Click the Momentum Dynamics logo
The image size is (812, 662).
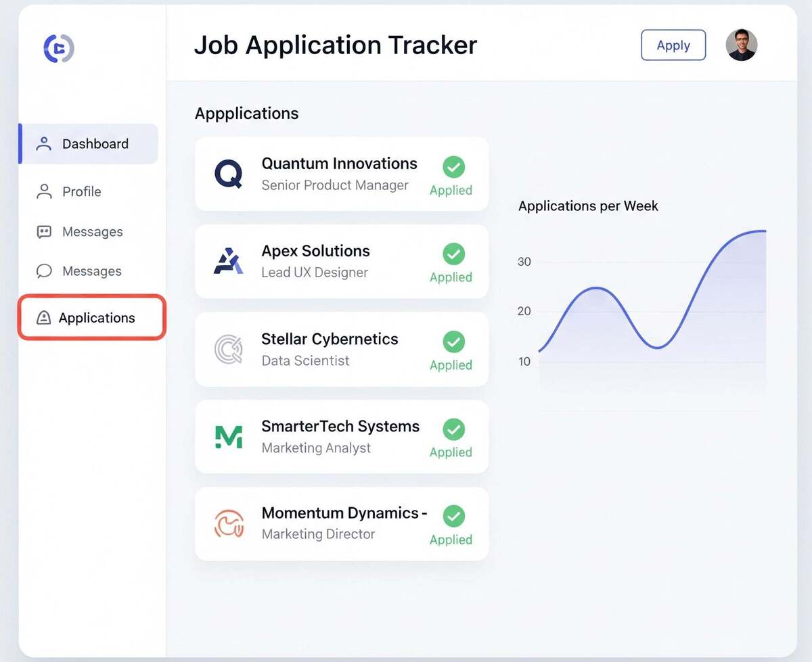tap(229, 524)
